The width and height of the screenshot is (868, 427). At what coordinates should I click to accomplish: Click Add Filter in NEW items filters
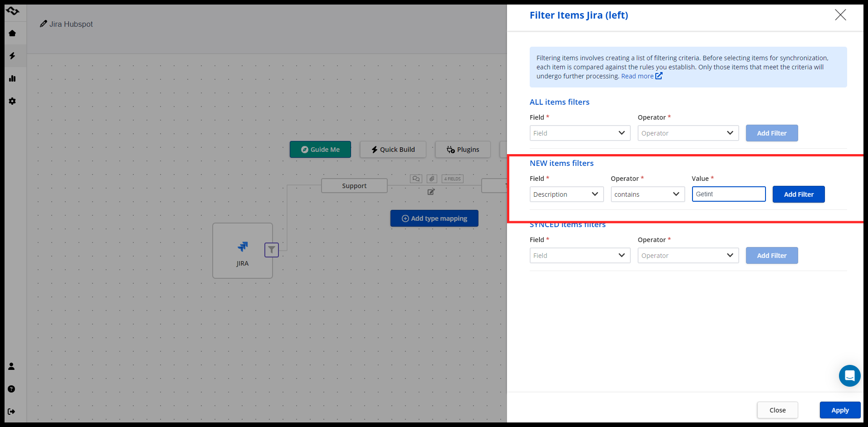point(798,194)
